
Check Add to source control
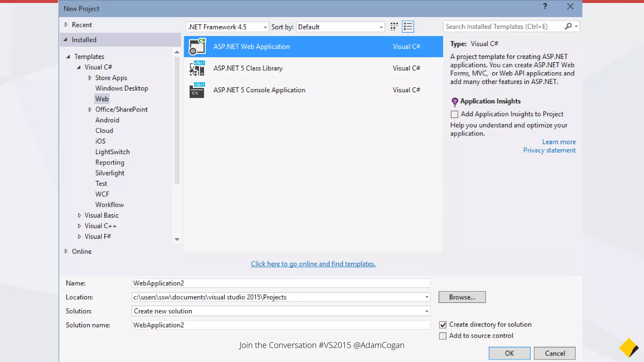(443, 336)
